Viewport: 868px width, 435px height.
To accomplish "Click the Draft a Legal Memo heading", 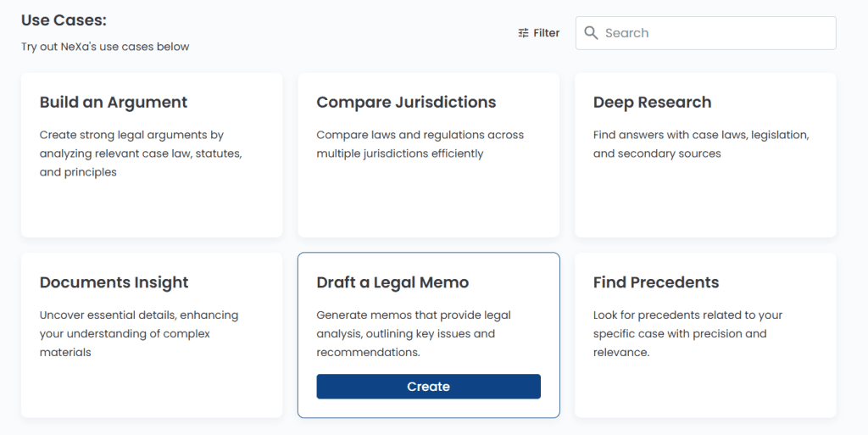I will [392, 282].
